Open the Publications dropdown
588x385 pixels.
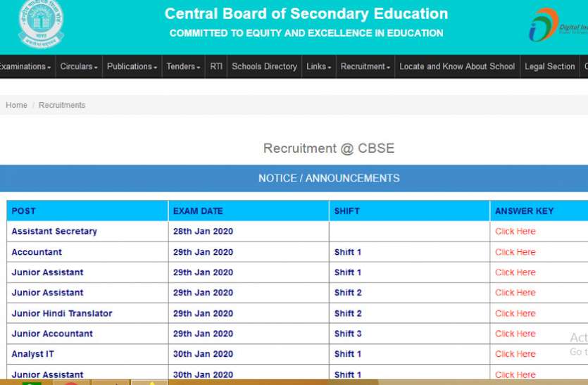(x=132, y=67)
